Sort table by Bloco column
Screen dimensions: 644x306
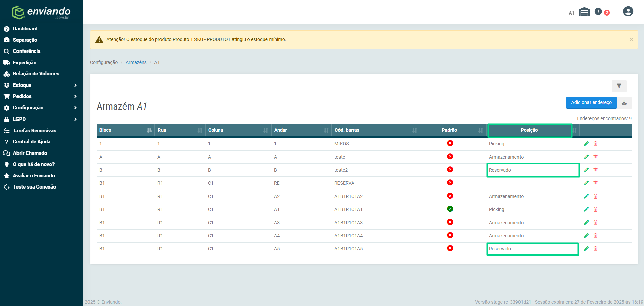126,130
